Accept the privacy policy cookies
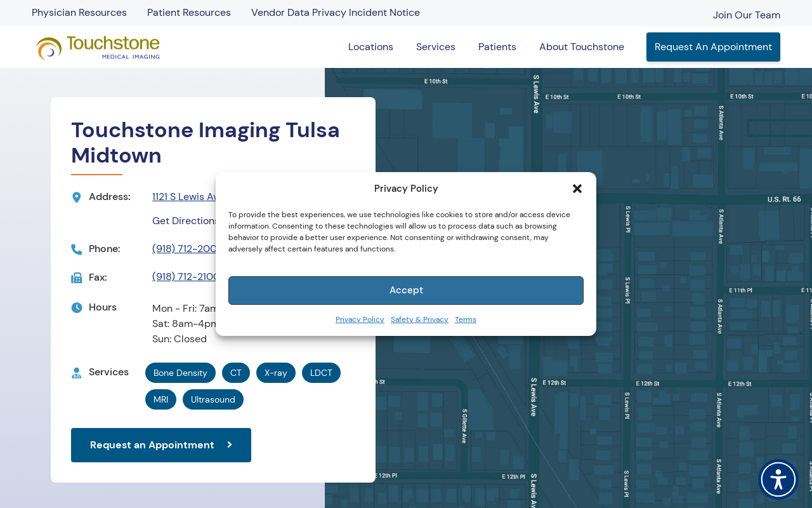Screen dimensions: 812x508 click(x=406, y=290)
